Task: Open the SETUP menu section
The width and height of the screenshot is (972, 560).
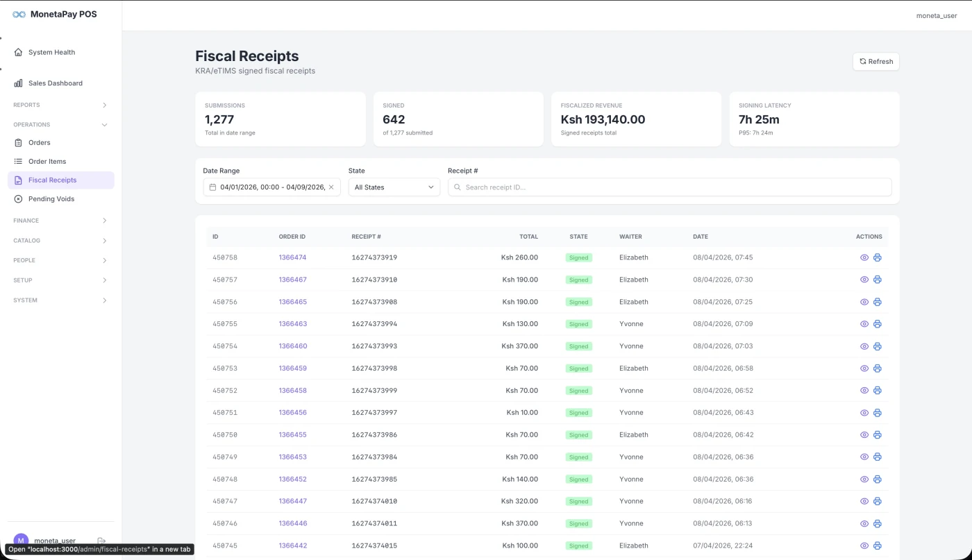Action: pos(61,280)
